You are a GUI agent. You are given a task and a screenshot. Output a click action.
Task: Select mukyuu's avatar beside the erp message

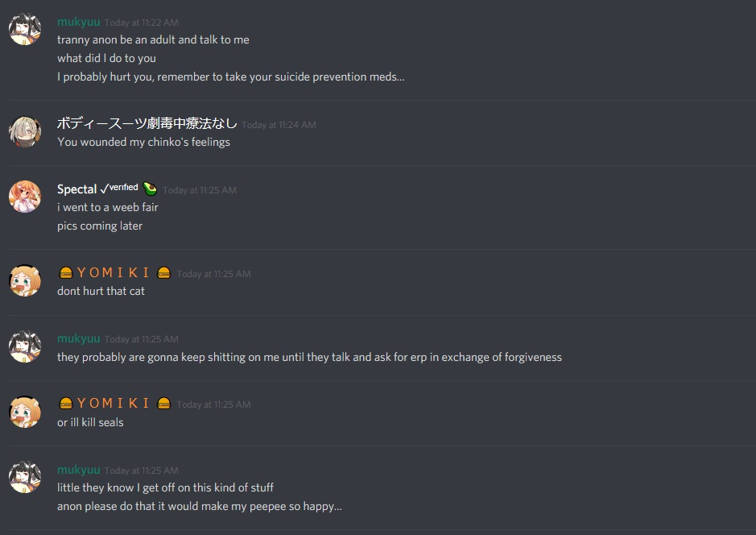click(25, 346)
